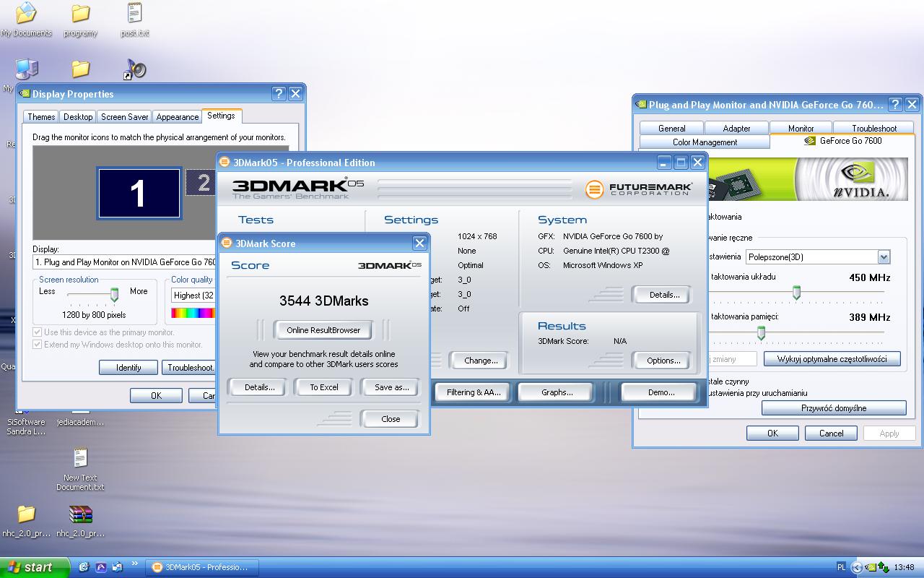Toggle 'Use this device as the primary monitor'
The height and width of the screenshot is (578, 924).
pyautogui.click(x=104, y=332)
